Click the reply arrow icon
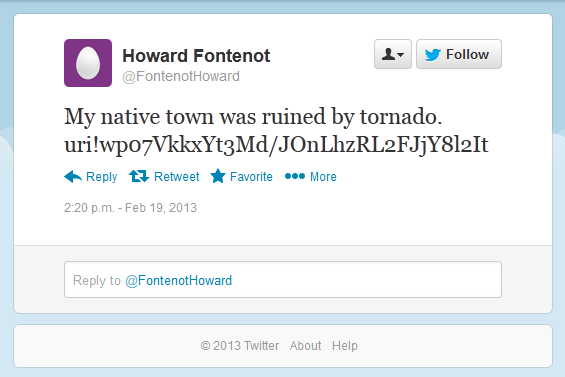The image size is (565, 377). (x=73, y=176)
